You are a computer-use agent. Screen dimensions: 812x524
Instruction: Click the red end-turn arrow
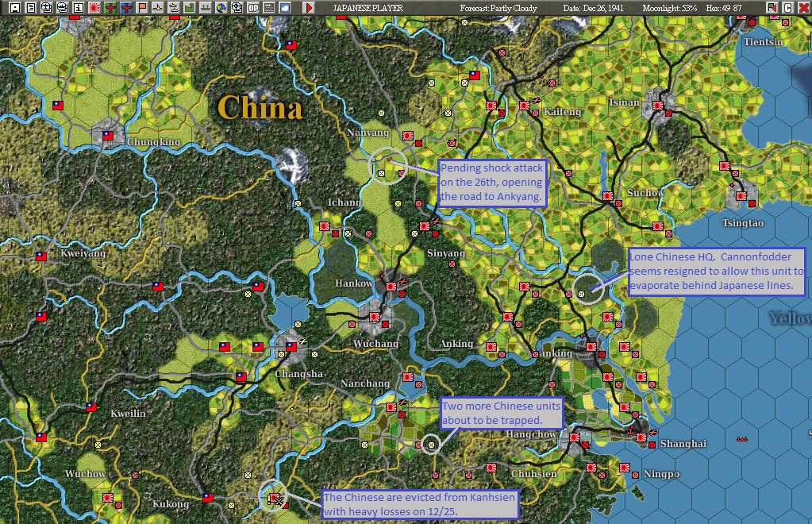point(309,8)
